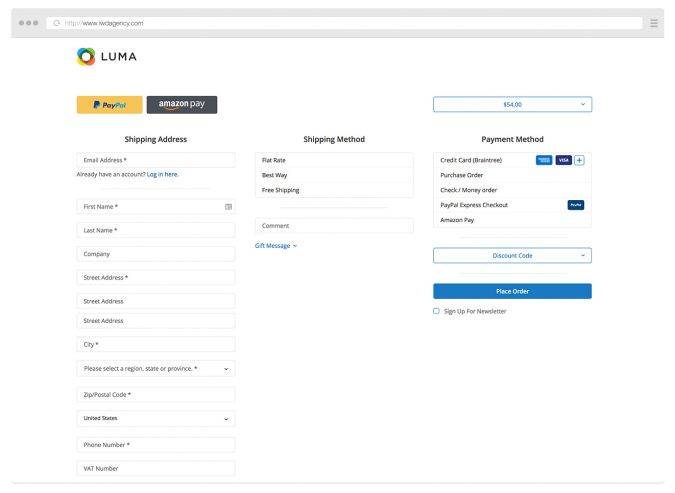This screenshot has width=675, height=493.
Task: Click the Payment Method heading
Action: tap(512, 139)
